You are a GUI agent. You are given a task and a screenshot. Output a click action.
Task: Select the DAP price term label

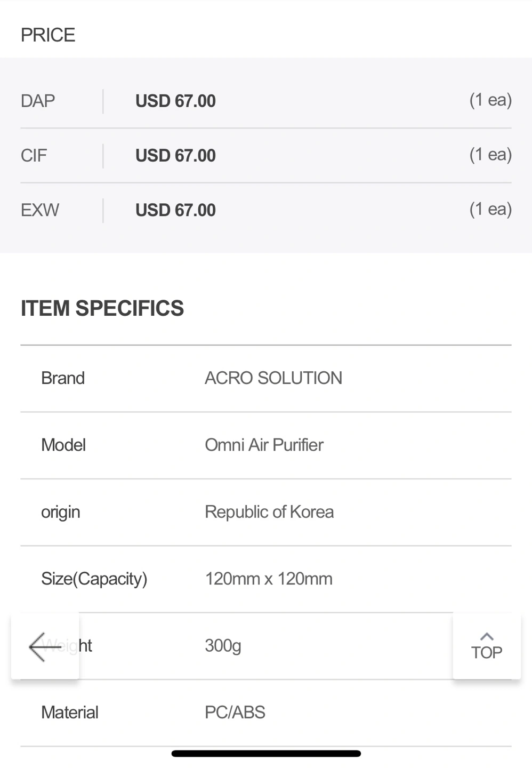38,101
